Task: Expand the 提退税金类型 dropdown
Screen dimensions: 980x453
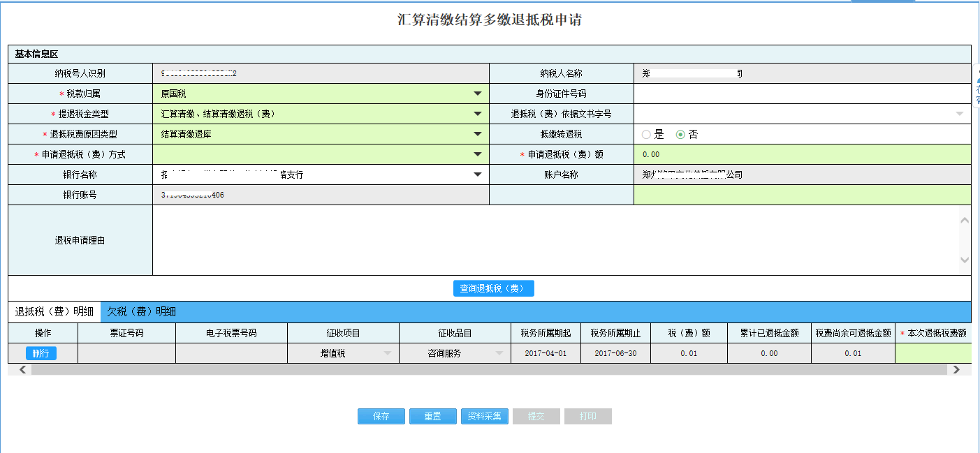Action: point(478,113)
